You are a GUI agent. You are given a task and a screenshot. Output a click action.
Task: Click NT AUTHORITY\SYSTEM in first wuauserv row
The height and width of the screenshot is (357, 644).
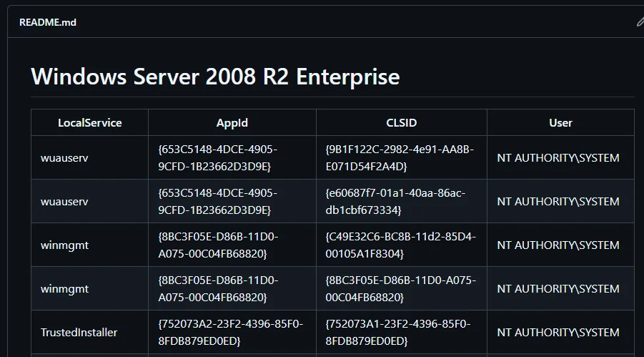558,158
